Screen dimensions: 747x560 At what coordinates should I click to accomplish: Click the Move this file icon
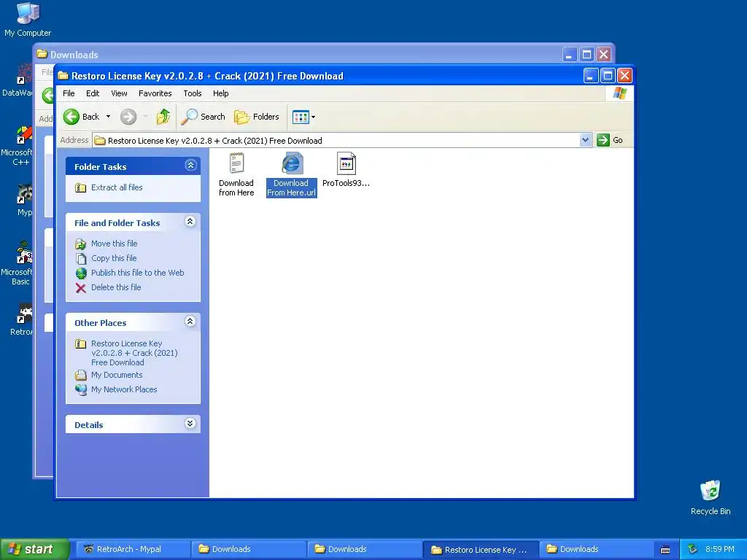tap(81, 244)
